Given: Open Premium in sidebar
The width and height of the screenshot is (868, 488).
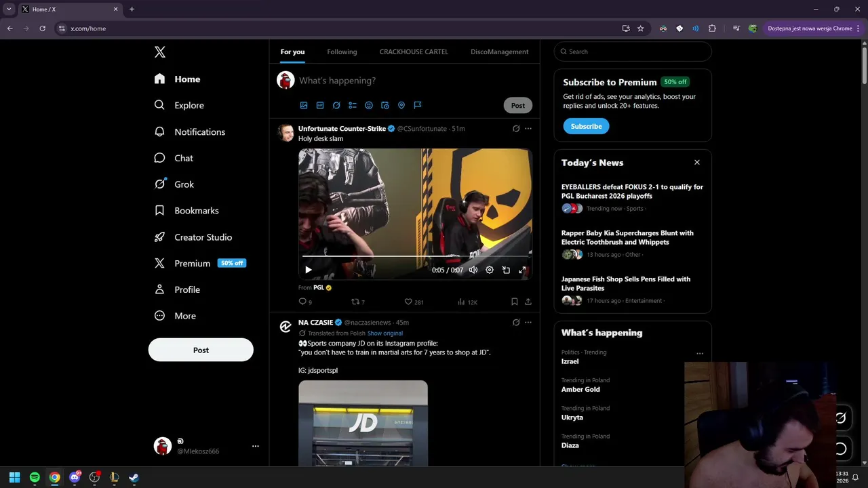Looking at the screenshot, I should [199, 263].
